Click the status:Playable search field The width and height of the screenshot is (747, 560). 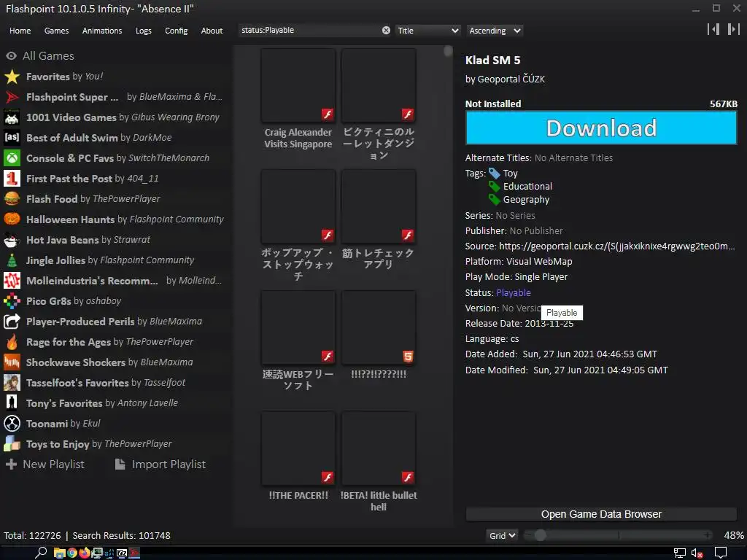(x=309, y=31)
